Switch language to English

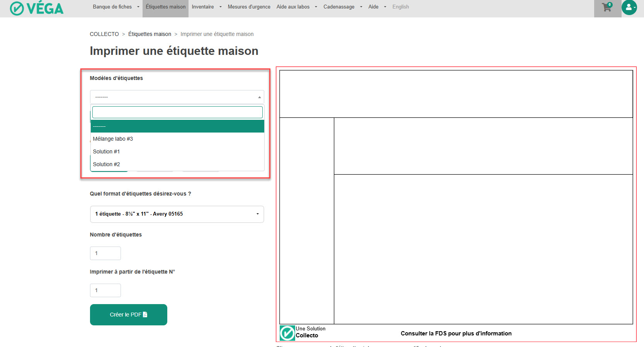400,7
